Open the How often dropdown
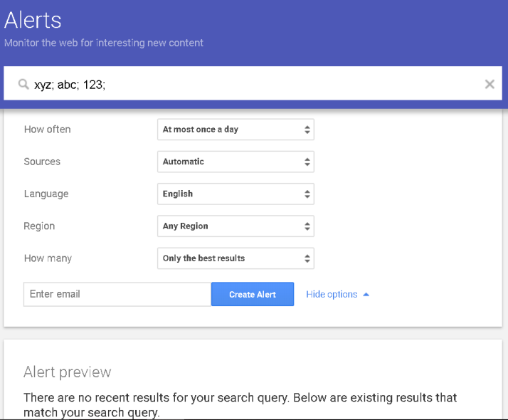508x420 pixels. (236, 130)
